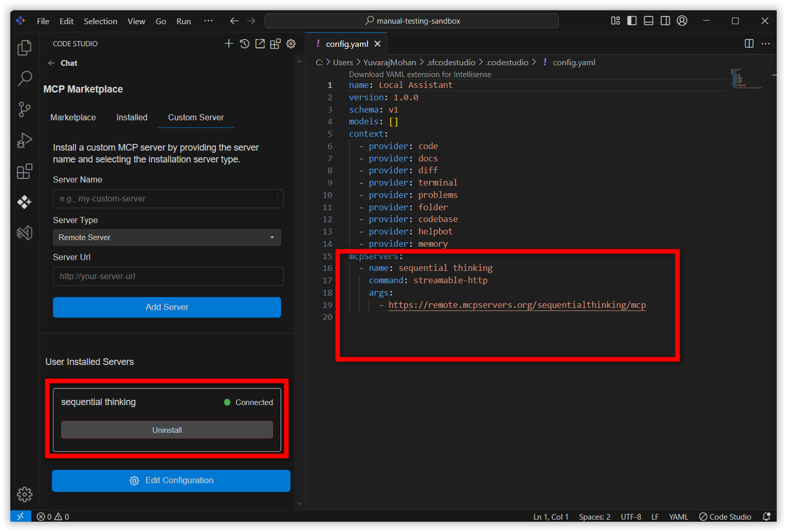Screen dimensions: 787x532
Task: Split the editor right
Action: coord(749,44)
